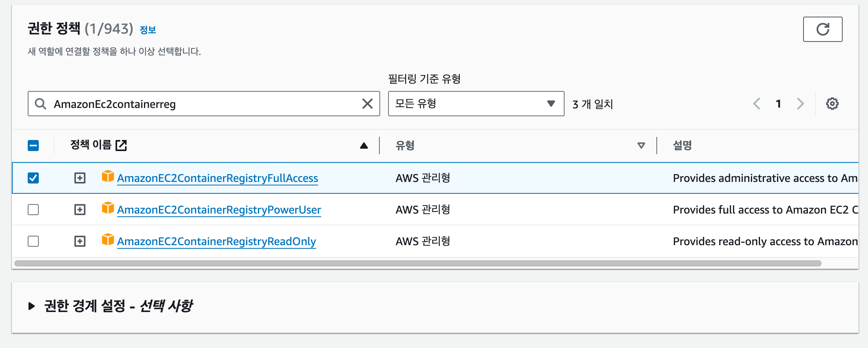
Task: Click AWS 관리형 type in FullAccess row
Action: point(423,178)
